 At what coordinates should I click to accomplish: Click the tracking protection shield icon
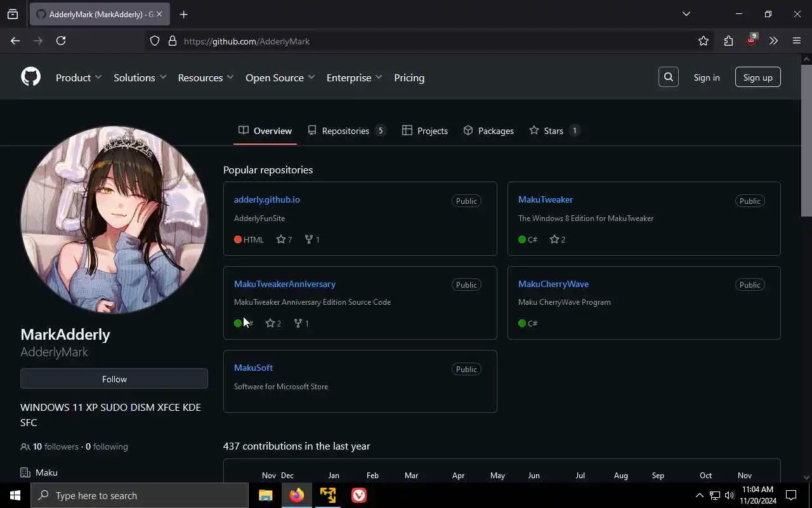click(x=155, y=41)
